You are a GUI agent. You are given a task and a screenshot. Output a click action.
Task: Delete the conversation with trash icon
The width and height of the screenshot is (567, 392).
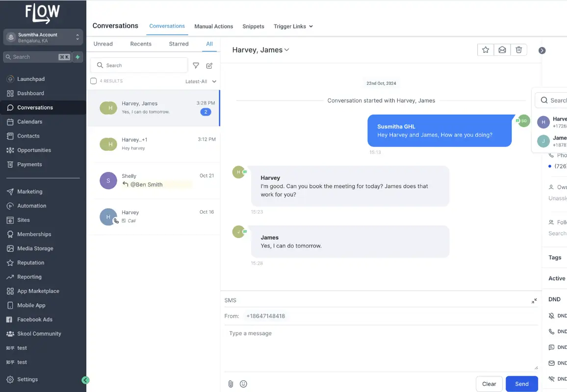tap(519, 49)
